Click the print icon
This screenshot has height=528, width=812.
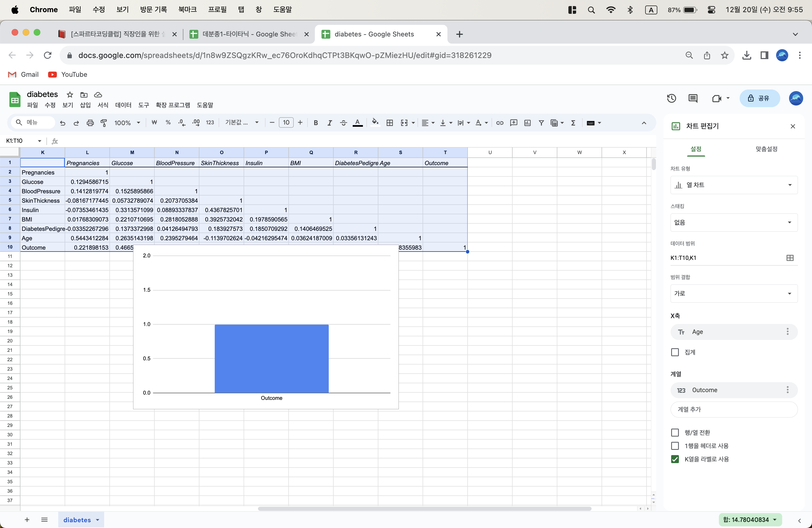90,123
